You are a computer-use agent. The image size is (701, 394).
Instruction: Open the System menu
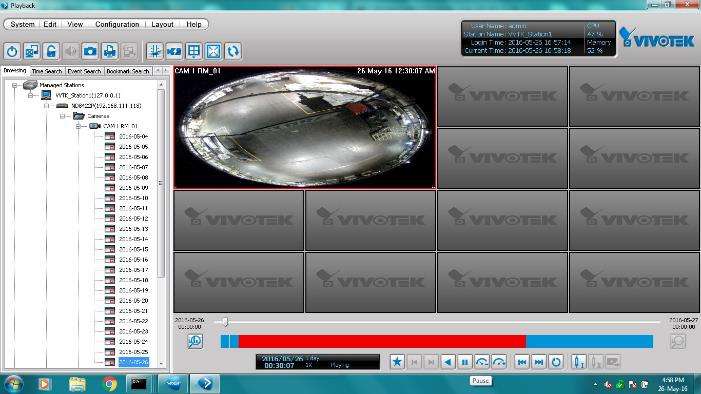coord(22,24)
